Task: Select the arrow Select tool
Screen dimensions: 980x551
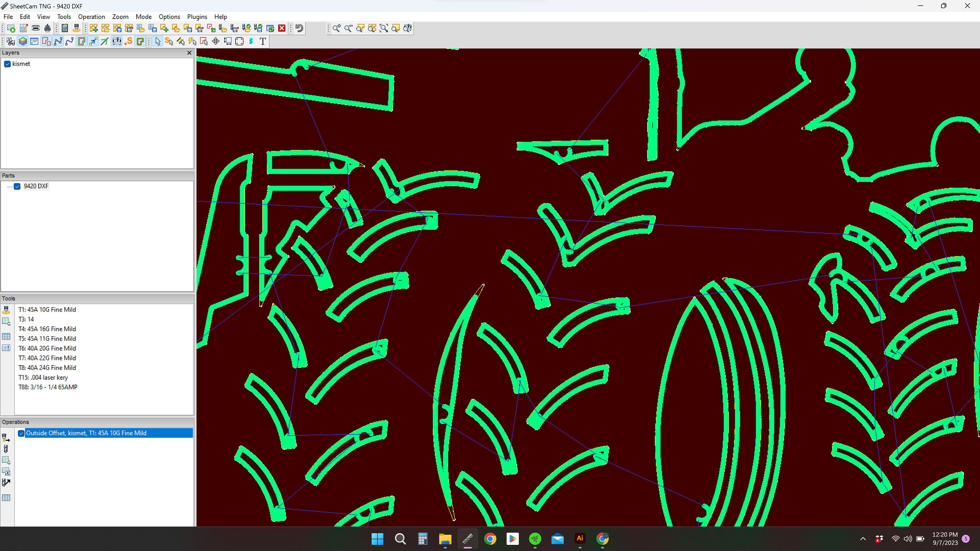Action: tap(157, 41)
